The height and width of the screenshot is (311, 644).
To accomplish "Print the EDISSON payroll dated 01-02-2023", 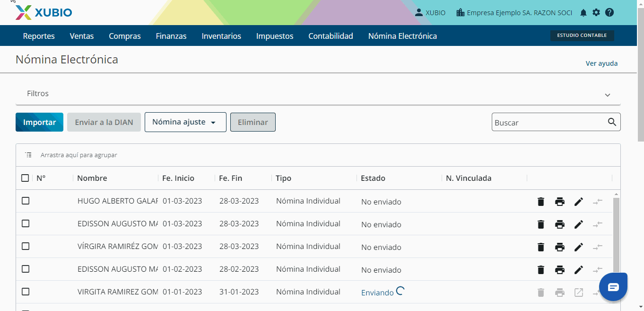I will point(560,270).
